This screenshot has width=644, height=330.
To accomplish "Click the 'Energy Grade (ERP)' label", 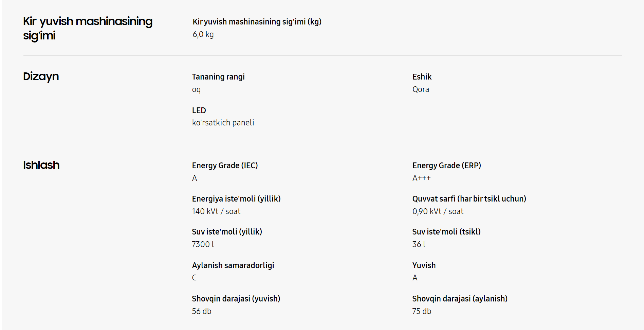I will 446,166.
